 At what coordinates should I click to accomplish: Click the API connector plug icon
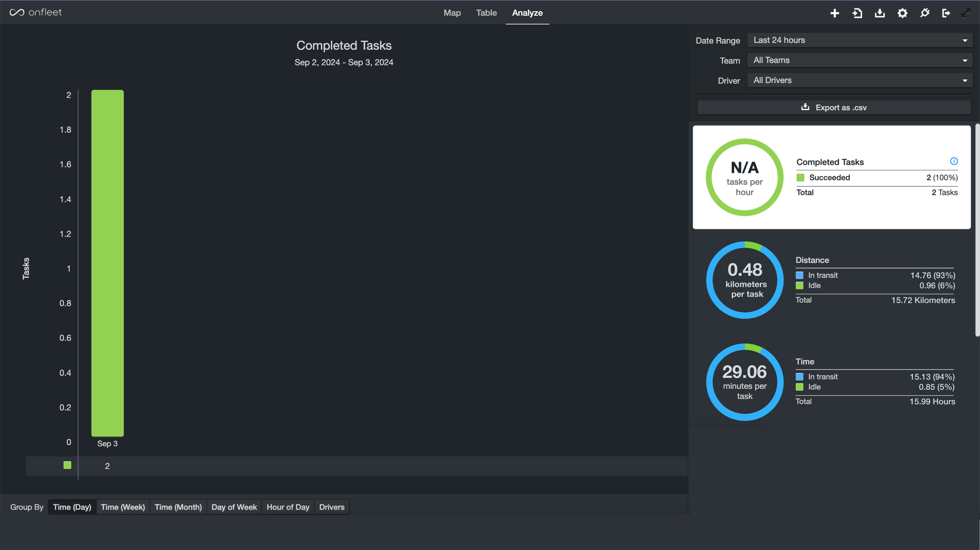tap(925, 13)
